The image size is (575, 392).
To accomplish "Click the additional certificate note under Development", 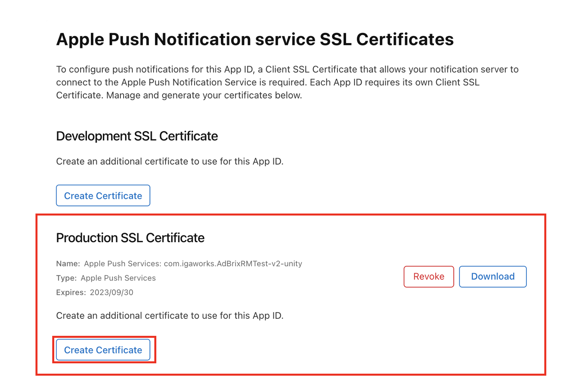I will (x=169, y=161).
